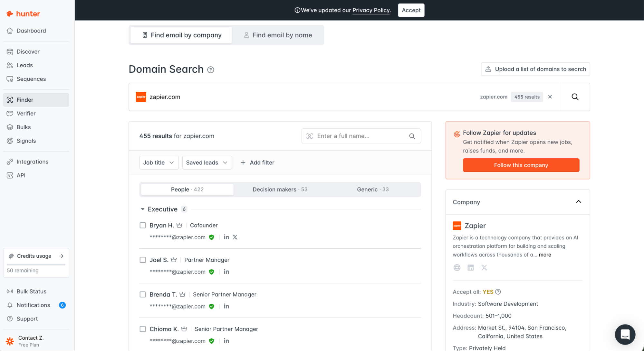This screenshot has width=644, height=351.
Task: Go to Leads in sidebar
Action: (x=36, y=65)
